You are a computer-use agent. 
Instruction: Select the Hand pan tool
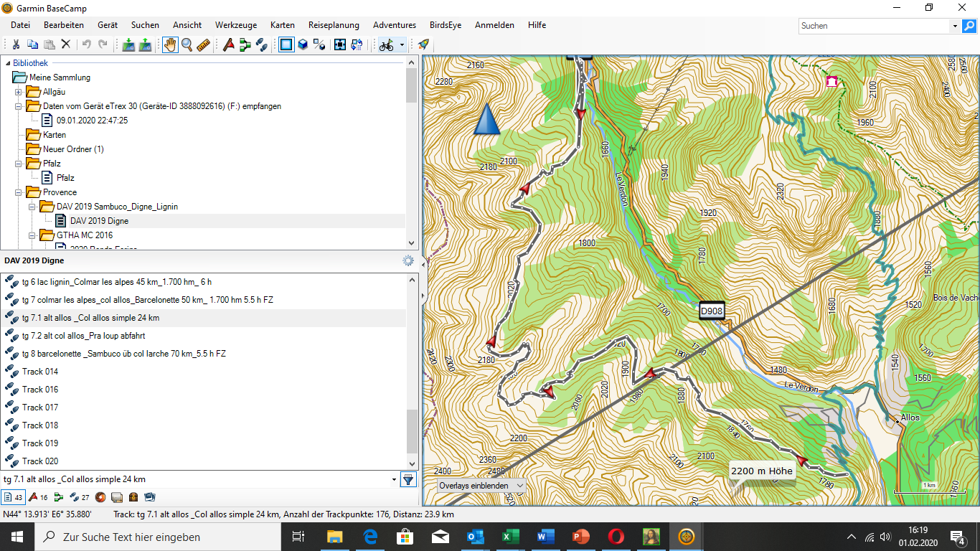click(x=170, y=44)
